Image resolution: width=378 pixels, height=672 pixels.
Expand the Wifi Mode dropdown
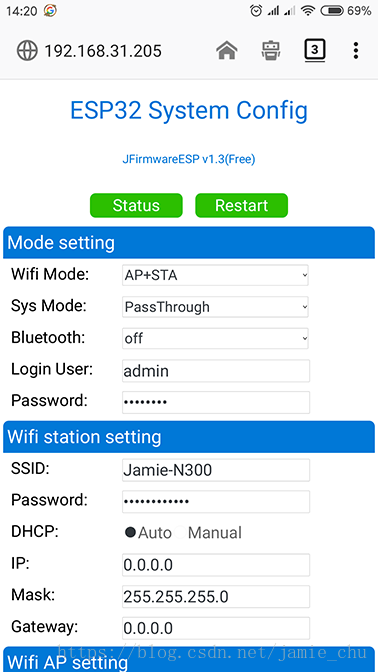(215, 275)
